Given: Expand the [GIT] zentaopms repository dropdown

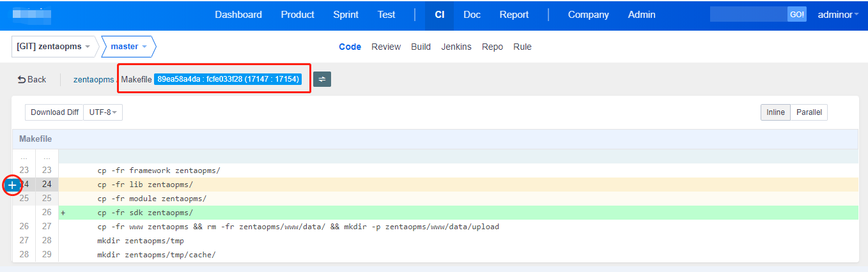Looking at the screenshot, I should (54, 47).
